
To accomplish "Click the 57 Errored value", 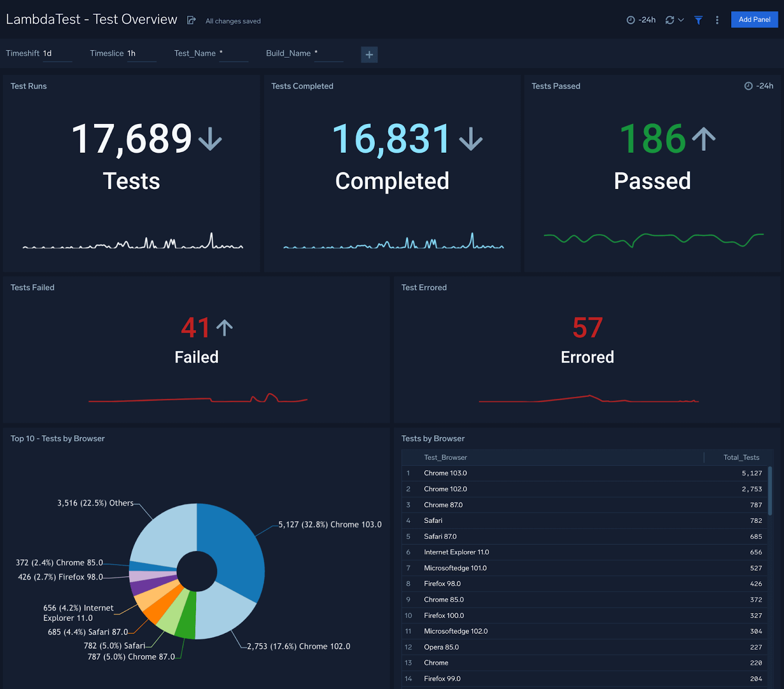I will coord(588,328).
